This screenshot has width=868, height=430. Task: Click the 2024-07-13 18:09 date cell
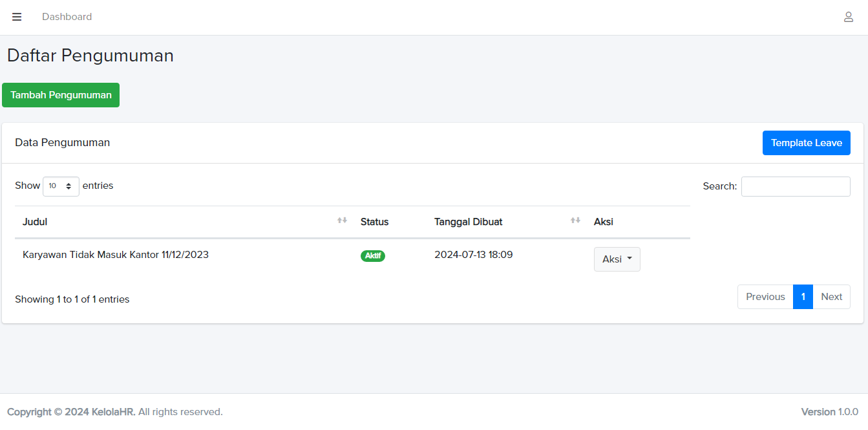474,255
